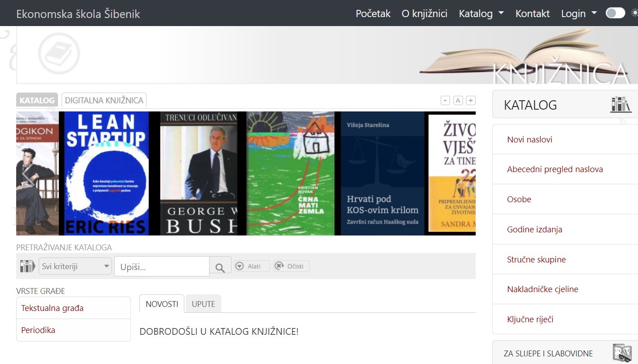Open the Novi naslovi link
638x364 pixels.
coord(529,139)
